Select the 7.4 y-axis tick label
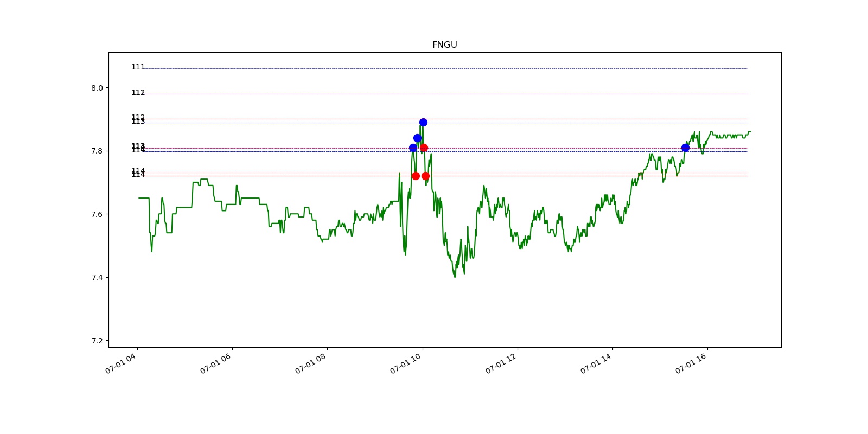This screenshot has height=434, width=868. point(97,277)
